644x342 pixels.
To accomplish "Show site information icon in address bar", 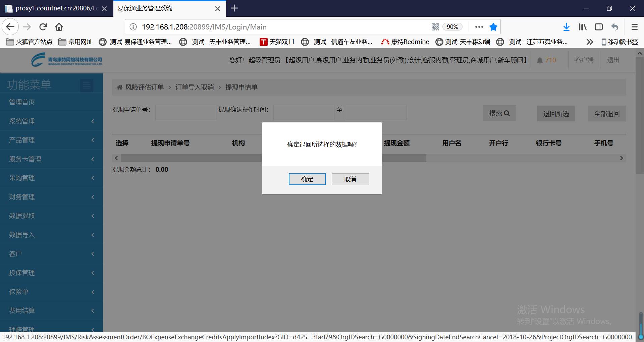I will pos(133,27).
